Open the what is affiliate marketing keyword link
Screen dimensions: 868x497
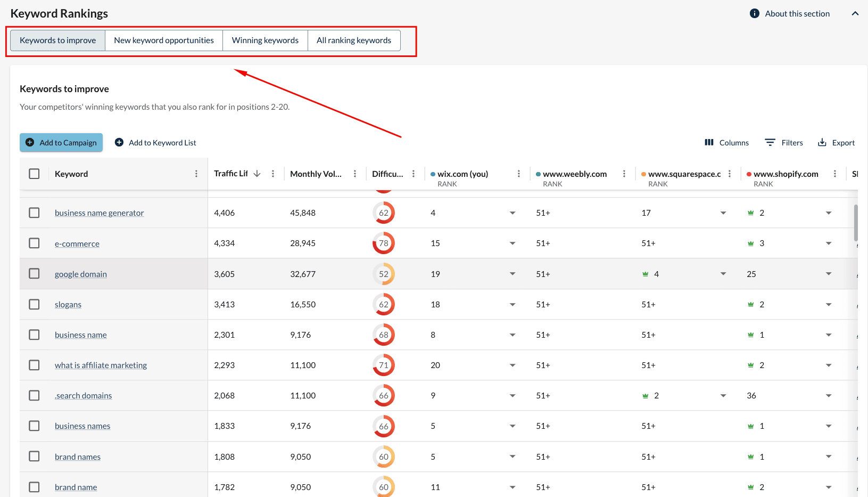(101, 365)
